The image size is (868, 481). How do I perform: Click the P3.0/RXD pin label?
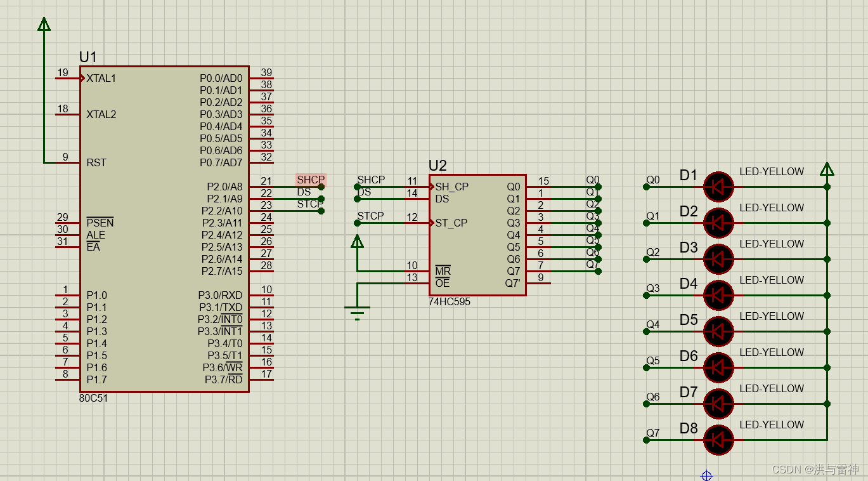pyautogui.click(x=220, y=296)
